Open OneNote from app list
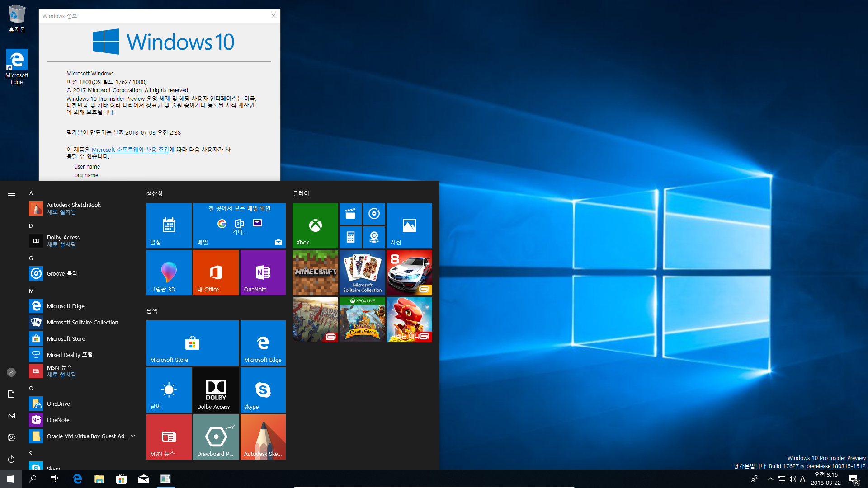 pos(58,419)
